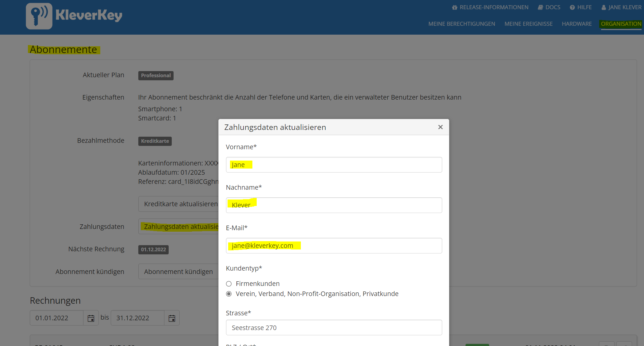Viewport: 644px width, 346px height.
Task: Click the Smartphone: 1 text
Action: tap(160, 109)
